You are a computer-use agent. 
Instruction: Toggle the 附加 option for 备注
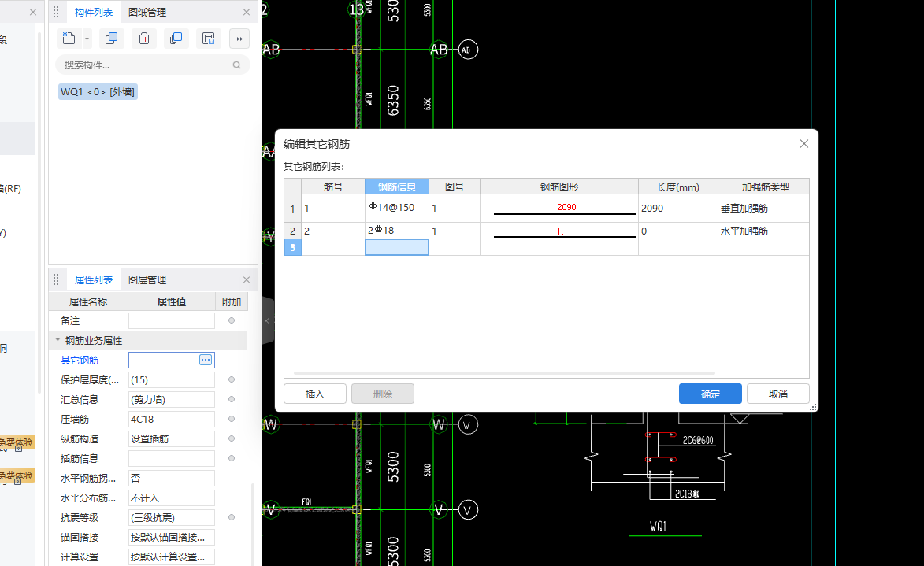(232, 320)
